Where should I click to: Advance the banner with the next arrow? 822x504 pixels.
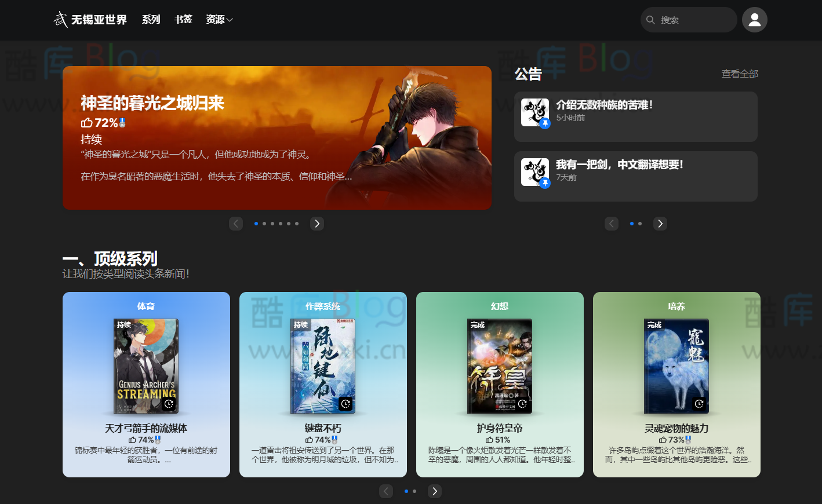(317, 223)
